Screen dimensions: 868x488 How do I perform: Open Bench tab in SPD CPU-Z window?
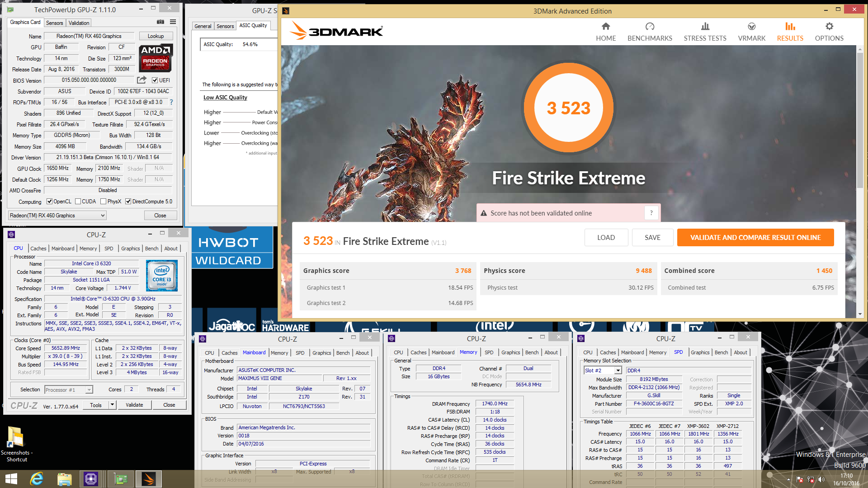pos(721,352)
